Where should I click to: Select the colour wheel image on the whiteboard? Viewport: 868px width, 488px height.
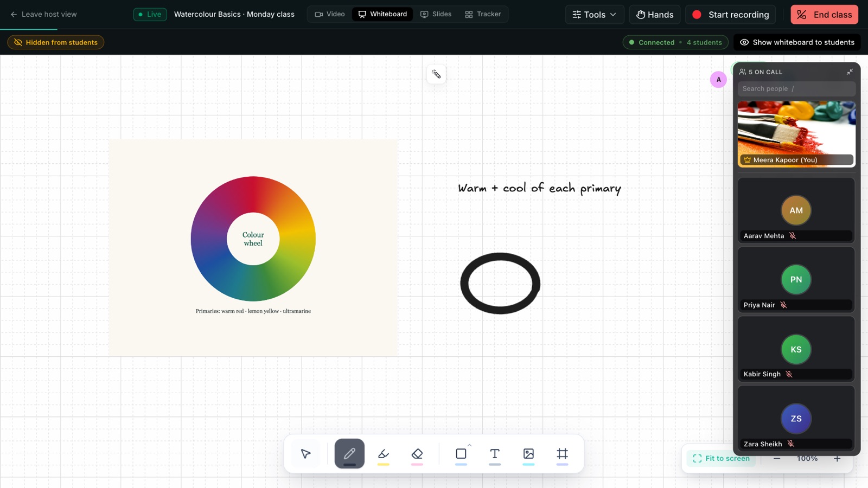253,248
